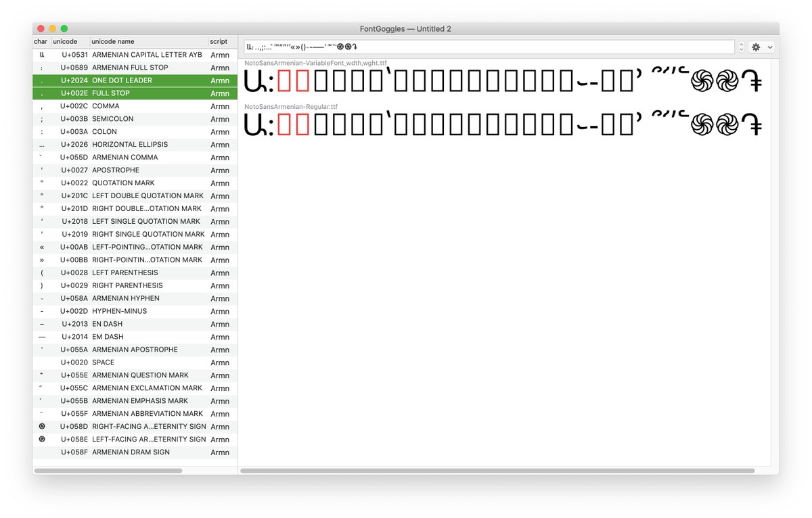
Task: Select the ARMENIAN HYPHEN row
Action: 135,299
